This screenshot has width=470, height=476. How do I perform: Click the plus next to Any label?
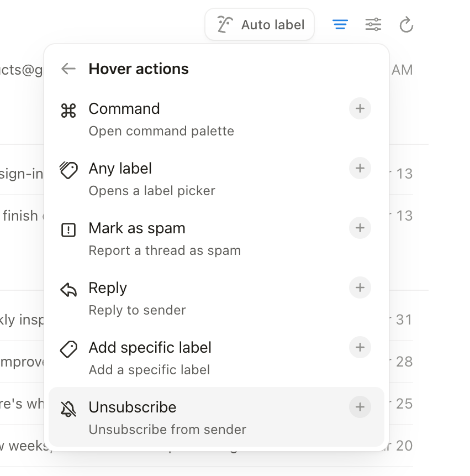pos(360,169)
